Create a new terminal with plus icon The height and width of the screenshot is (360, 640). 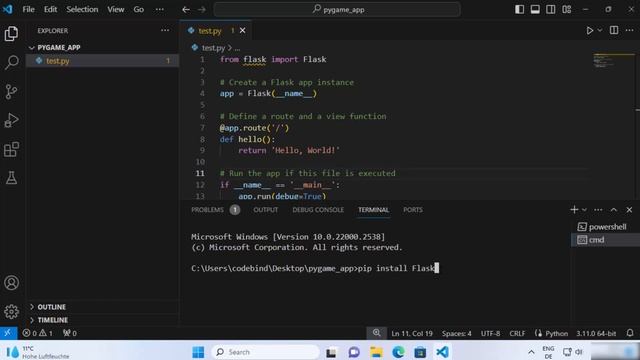574,209
